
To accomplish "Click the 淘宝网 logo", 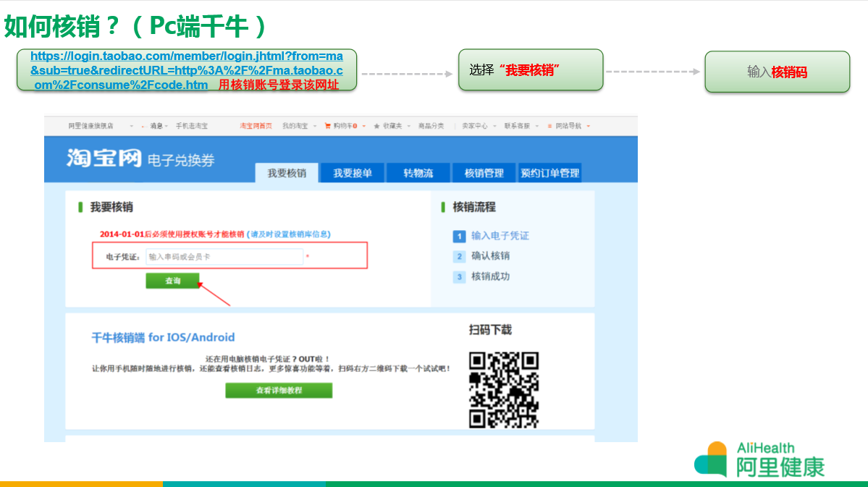I will pyautogui.click(x=104, y=158).
